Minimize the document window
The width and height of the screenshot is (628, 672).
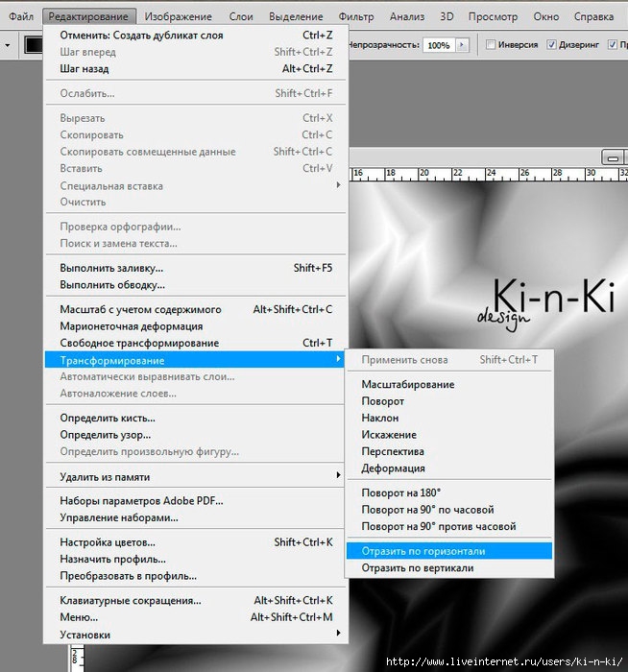[x=613, y=157]
